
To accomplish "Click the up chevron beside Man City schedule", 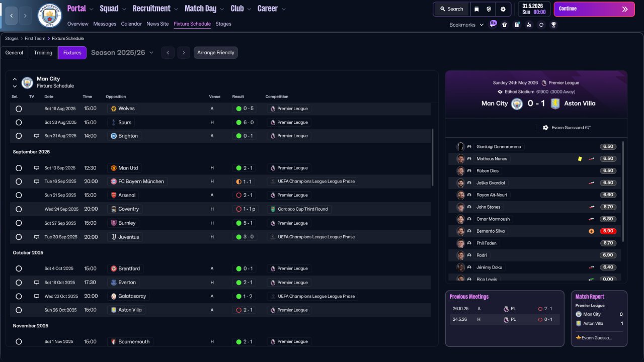I will [15, 79].
